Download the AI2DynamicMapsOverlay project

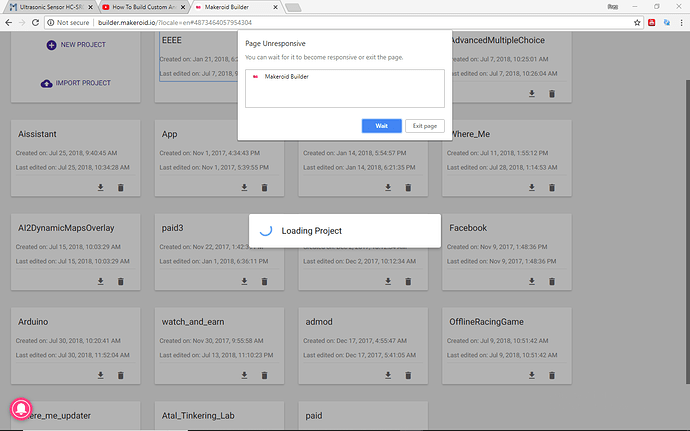[x=101, y=281]
